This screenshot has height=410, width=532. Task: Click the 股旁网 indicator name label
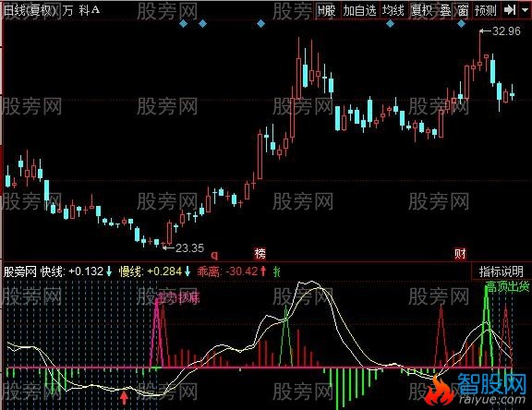pyautogui.click(x=20, y=271)
